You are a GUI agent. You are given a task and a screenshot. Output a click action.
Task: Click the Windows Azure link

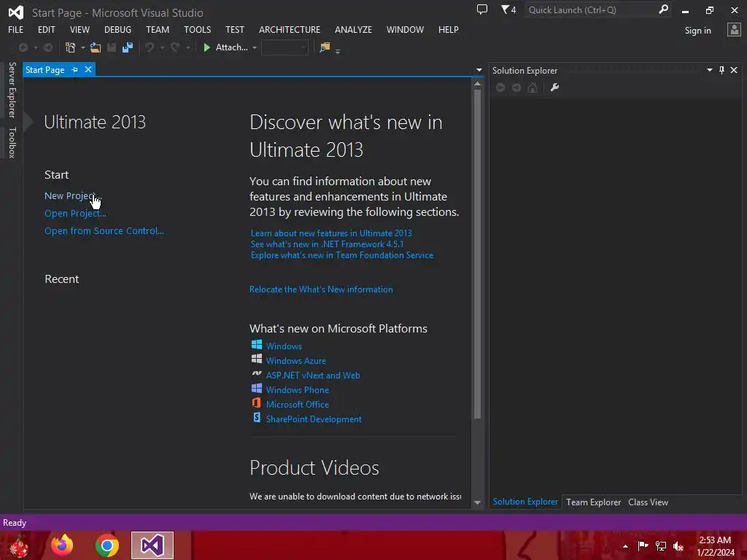click(x=296, y=360)
